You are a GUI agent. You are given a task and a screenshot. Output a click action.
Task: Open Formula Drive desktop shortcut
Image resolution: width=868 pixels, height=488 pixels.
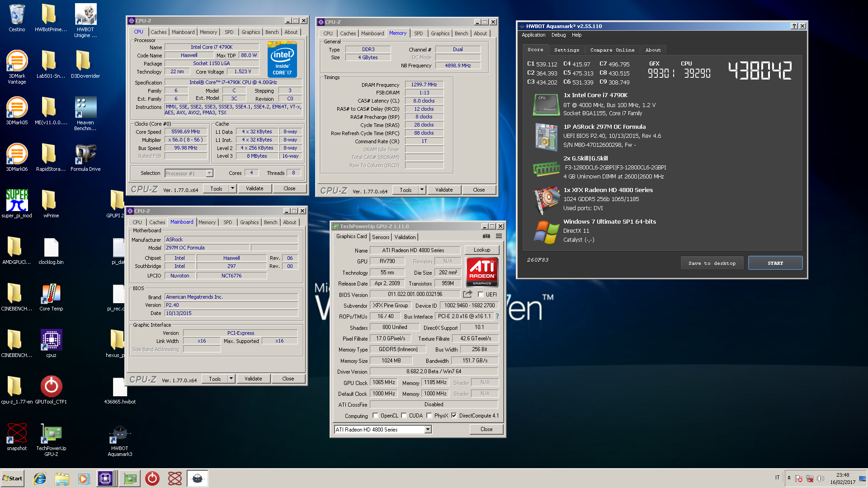[x=85, y=157]
